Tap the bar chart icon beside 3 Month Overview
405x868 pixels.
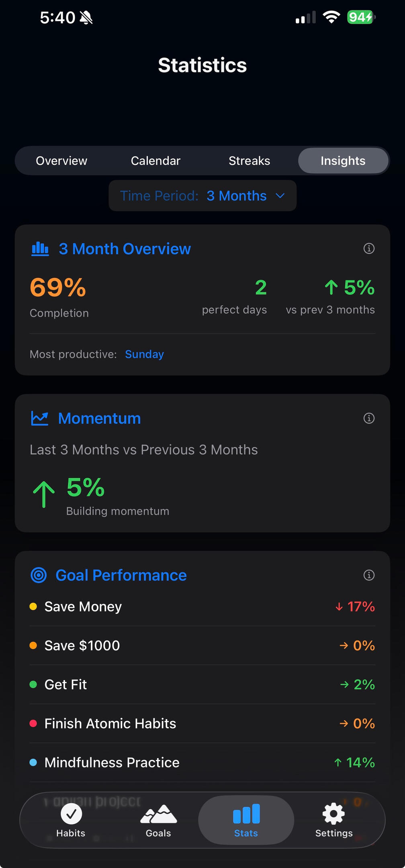(40, 249)
